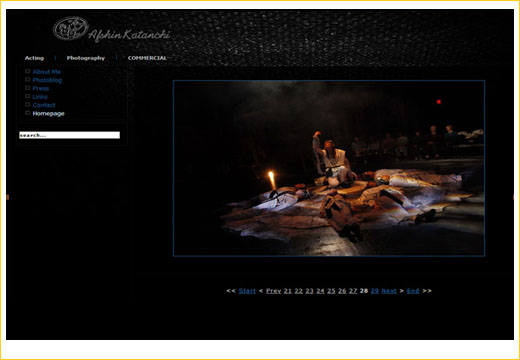Image resolution: width=520 pixels, height=360 pixels.
Task: Go to Prev gallery page
Action: click(x=273, y=291)
